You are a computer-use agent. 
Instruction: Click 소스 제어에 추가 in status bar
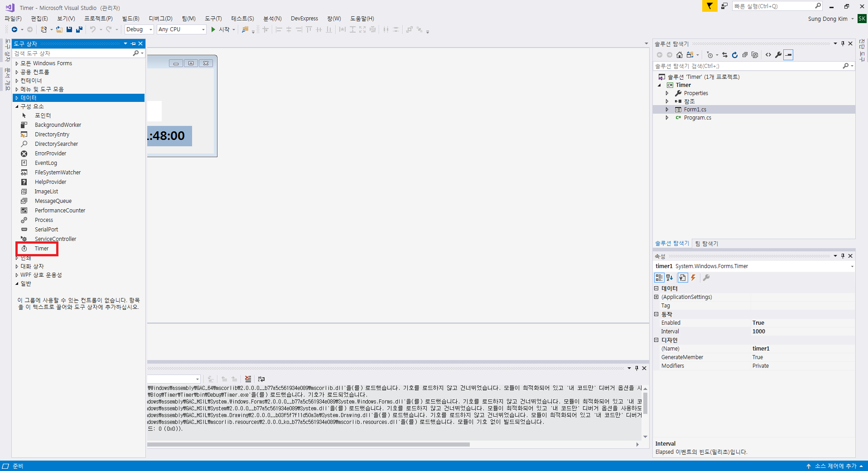pyautogui.click(x=835, y=466)
